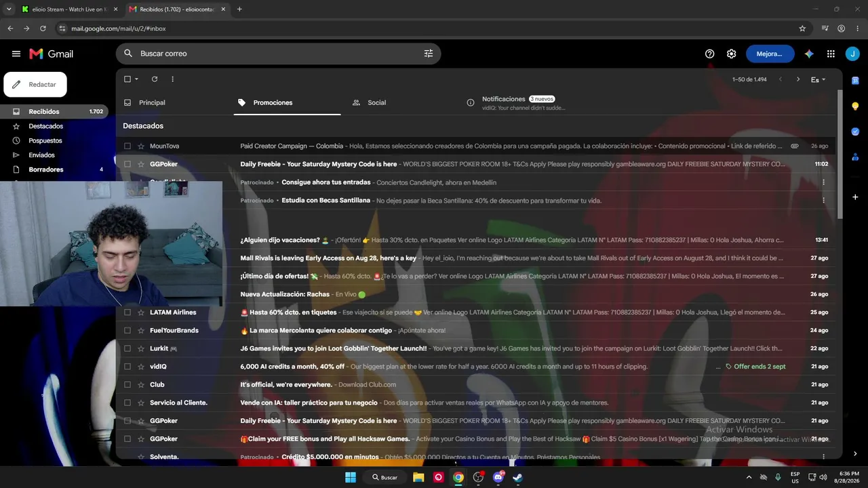
Task: Open Discord from the taskbar
Action: [x=498, y=477]
